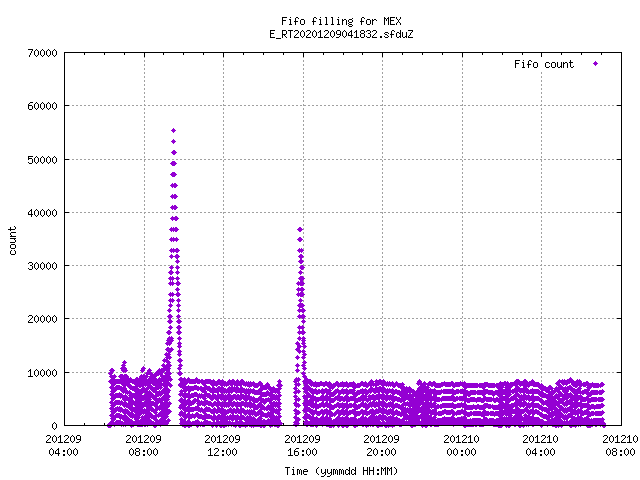Click the top point of the 16:00 spike
The width and height of the screenshot is (640, 480).
click(x=300, y=229)
